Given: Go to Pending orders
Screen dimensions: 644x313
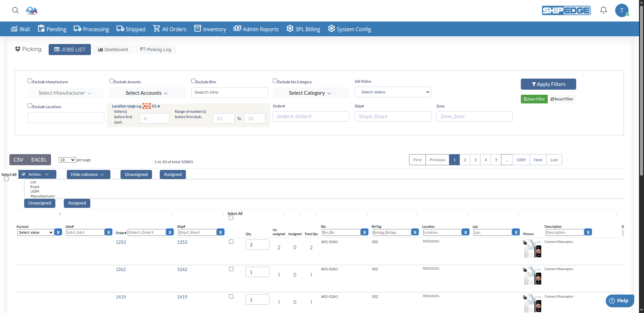Looking at the screenshot, I should 52,29.
